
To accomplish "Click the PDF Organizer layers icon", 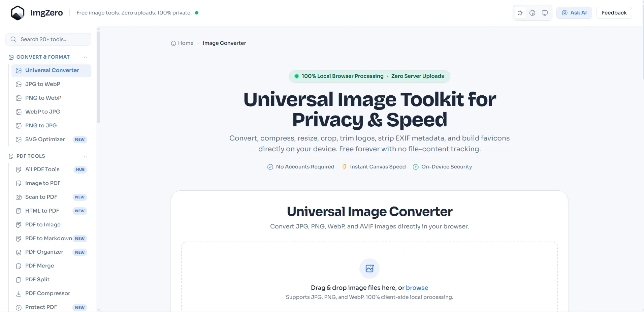I will click(19, 252).
